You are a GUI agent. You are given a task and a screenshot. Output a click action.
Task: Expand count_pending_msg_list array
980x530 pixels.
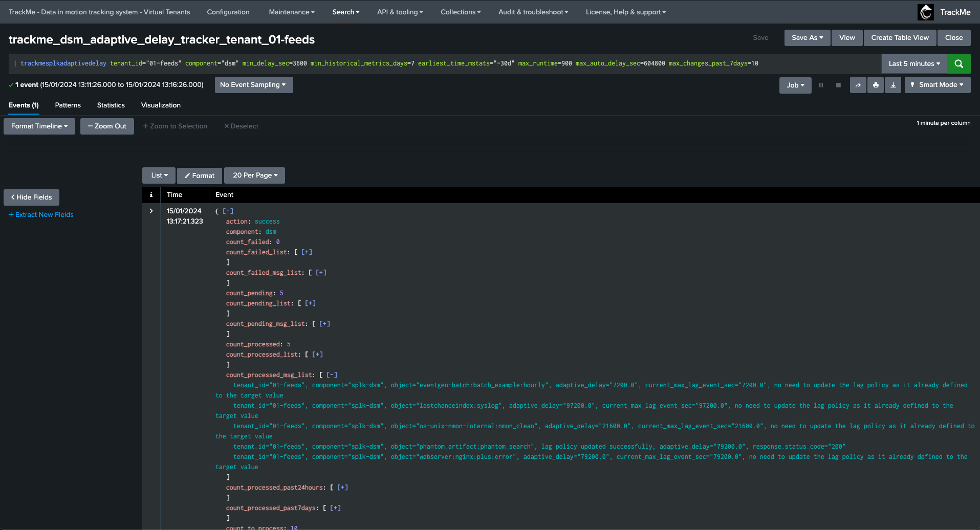coord(324,324)
